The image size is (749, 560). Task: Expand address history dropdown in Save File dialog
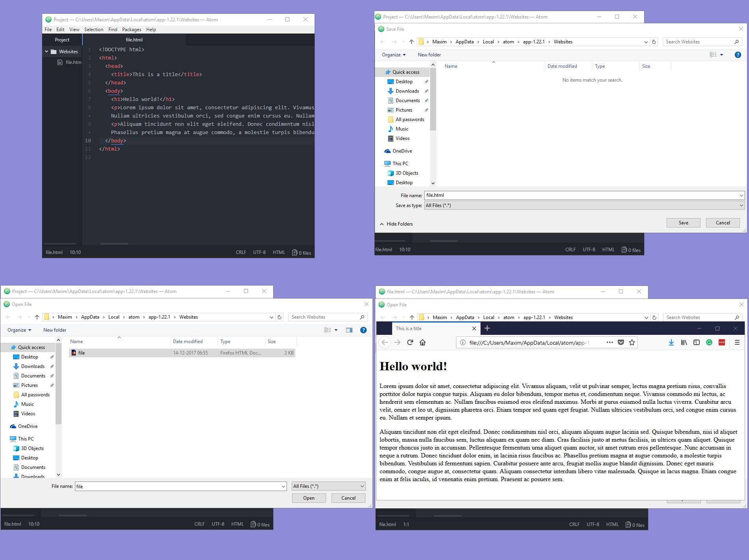coord(646,42)
